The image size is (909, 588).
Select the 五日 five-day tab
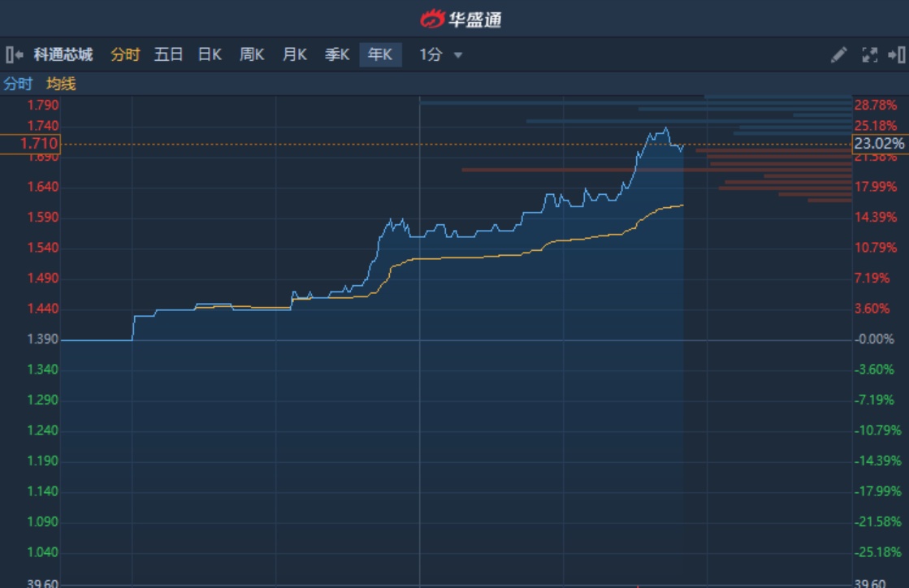(x=168, y=54)
